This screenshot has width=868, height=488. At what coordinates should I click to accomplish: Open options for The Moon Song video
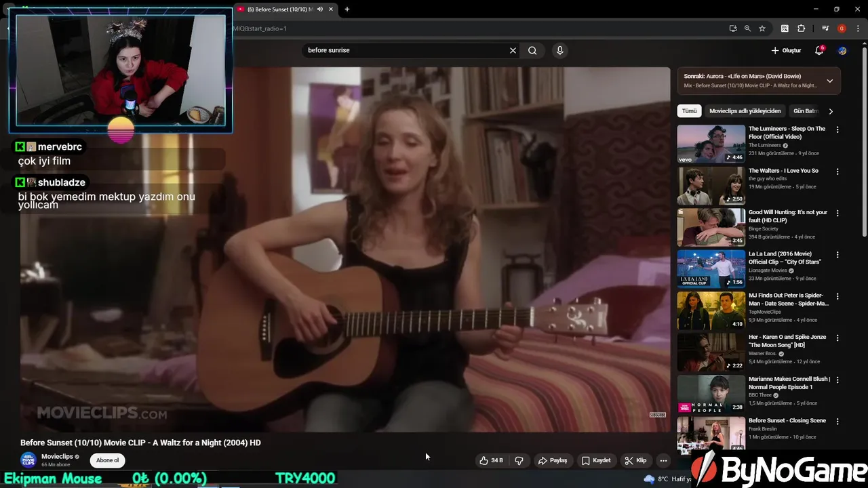point(837,338)
